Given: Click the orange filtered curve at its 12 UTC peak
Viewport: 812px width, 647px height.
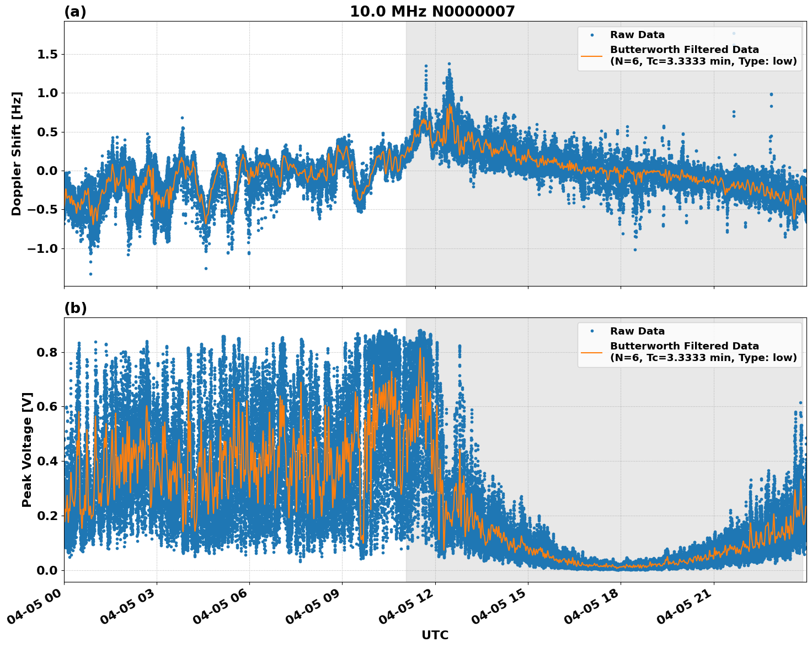Looking at the screenshot, I should (x=450, y=103).
